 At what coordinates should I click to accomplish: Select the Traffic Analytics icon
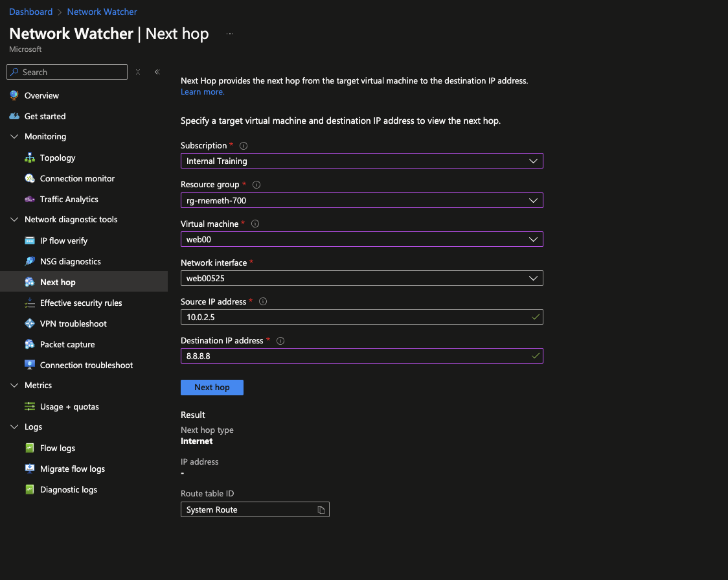coord(30,200)
